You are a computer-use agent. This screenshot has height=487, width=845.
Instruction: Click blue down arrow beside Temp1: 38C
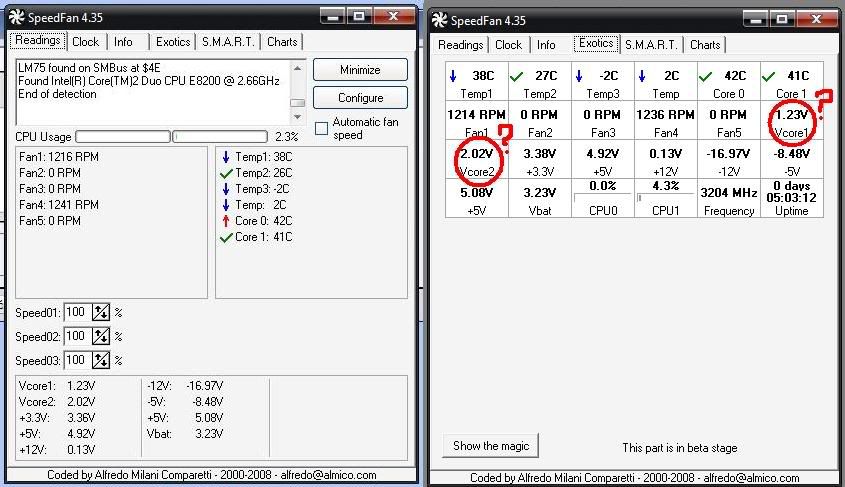pyautogui.click(x=226, y=157)
